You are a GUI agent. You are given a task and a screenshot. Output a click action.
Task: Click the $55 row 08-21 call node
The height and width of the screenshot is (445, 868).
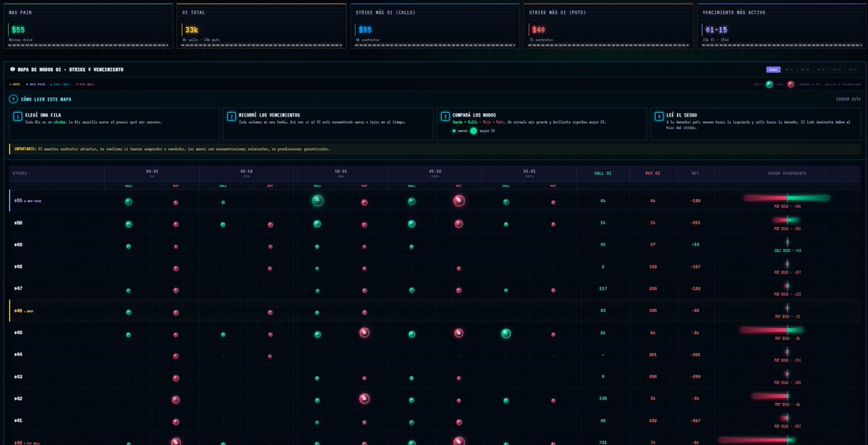point(129,202)
